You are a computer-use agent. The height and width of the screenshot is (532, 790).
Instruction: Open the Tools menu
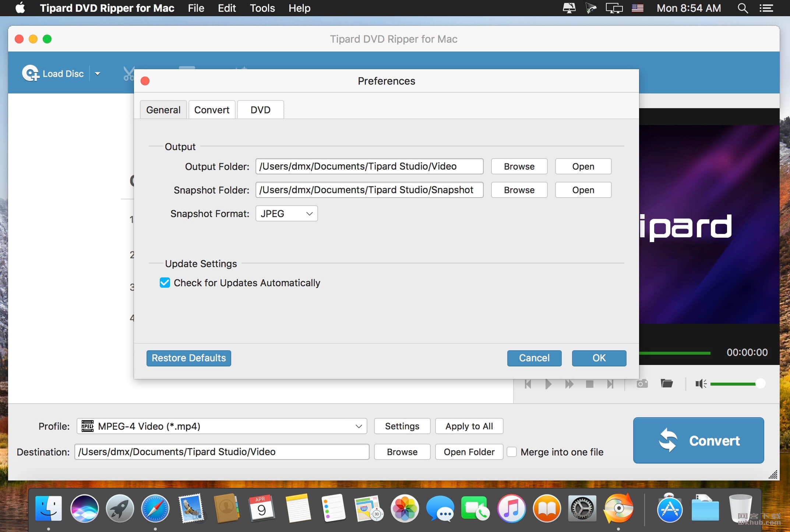[x=262, y=8]
